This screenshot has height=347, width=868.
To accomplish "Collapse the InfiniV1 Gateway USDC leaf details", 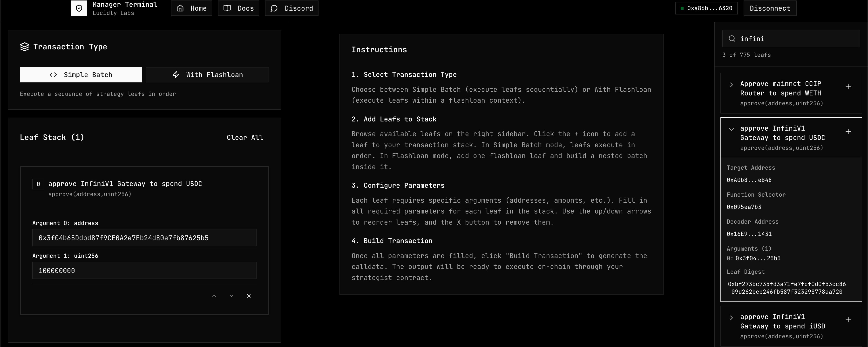I will coord(731,129).
